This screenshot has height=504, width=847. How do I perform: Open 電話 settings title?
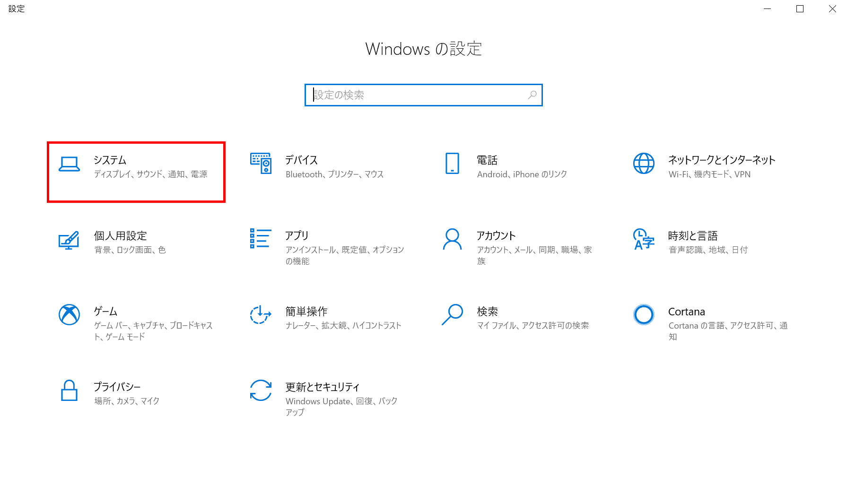point(487,160)
